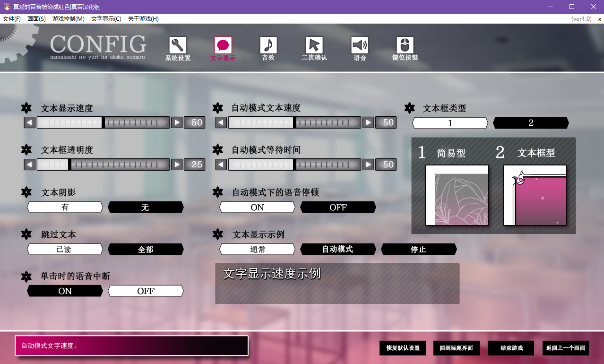Click left arrow of 文本框透明度 slider
Screen dimensions: 604x364
click(x=30, y=165)
